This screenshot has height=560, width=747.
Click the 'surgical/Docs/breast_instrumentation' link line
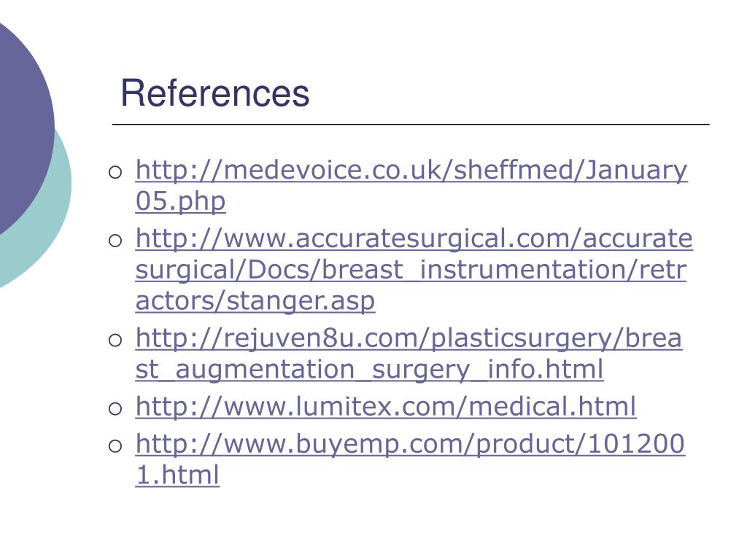411,270
